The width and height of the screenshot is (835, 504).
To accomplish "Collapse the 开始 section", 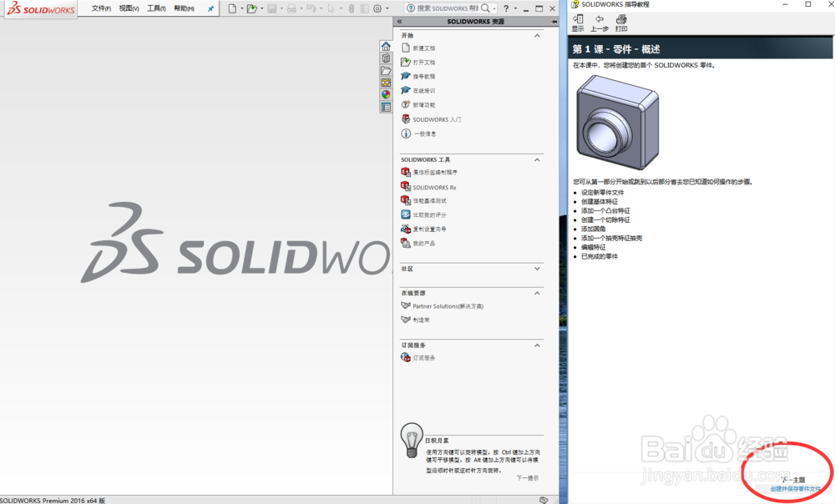I will [537, 36].
